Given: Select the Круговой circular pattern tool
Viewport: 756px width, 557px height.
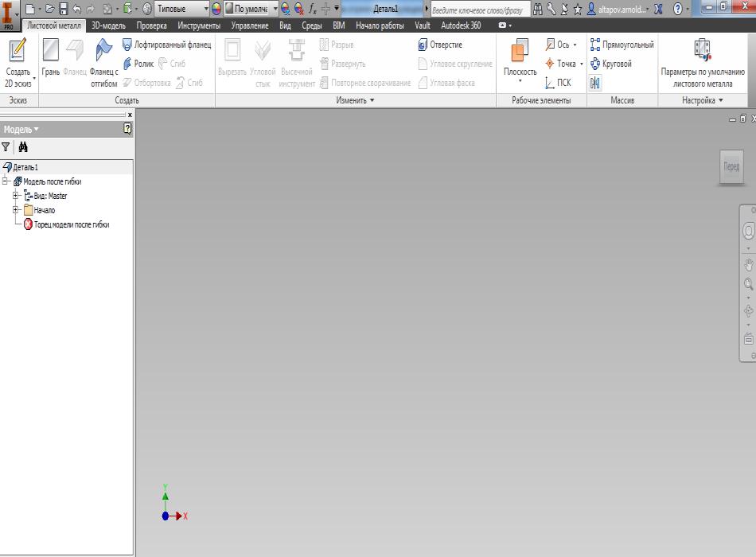Looking at the screenshot, I should (x=611, y=64).
